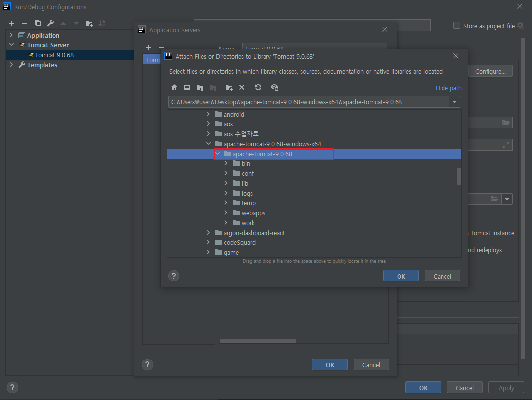The width and height of the screenshot is (532, 400).
Task: Close the Application Servers dialog
Action: point(384,30)
